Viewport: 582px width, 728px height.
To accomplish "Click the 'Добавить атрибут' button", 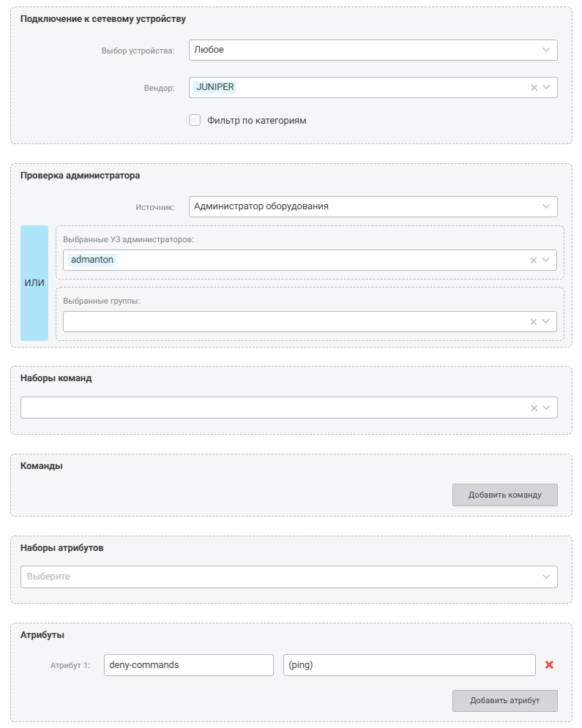I will 505,701.
